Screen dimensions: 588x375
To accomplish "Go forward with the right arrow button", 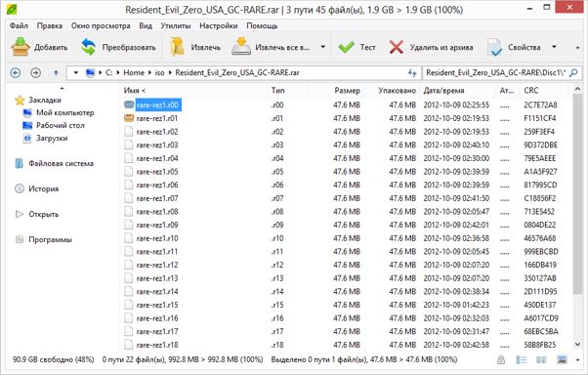I will (35, 72).
